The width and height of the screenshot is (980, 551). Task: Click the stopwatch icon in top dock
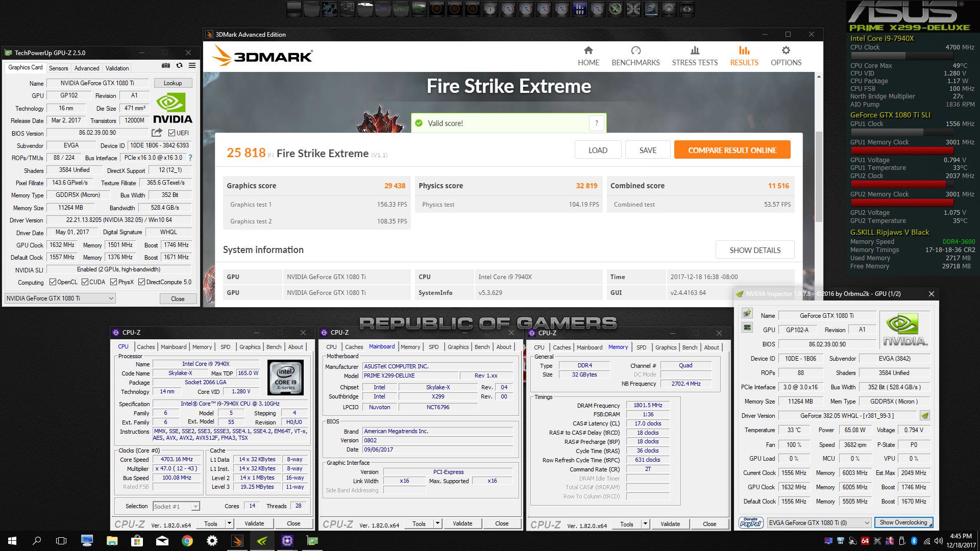[x=491, y=9]
